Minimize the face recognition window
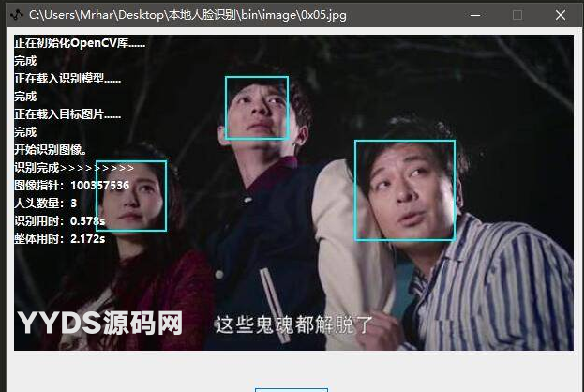 pyautogui.click(x=476, y=15)
